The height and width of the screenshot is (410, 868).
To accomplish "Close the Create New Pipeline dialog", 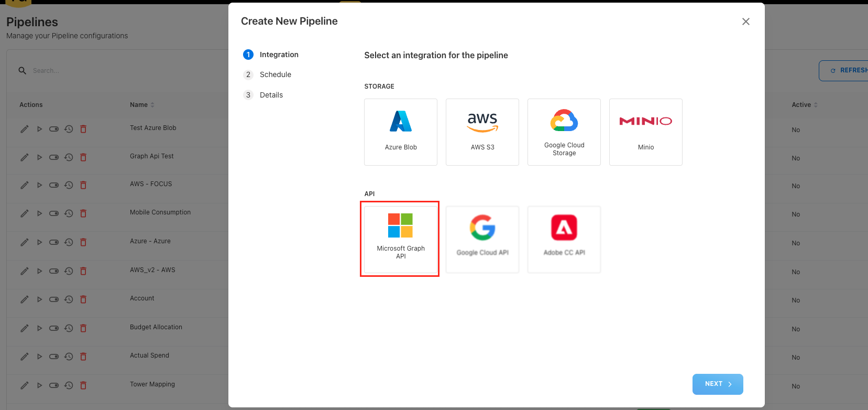I will pos(745,21).
